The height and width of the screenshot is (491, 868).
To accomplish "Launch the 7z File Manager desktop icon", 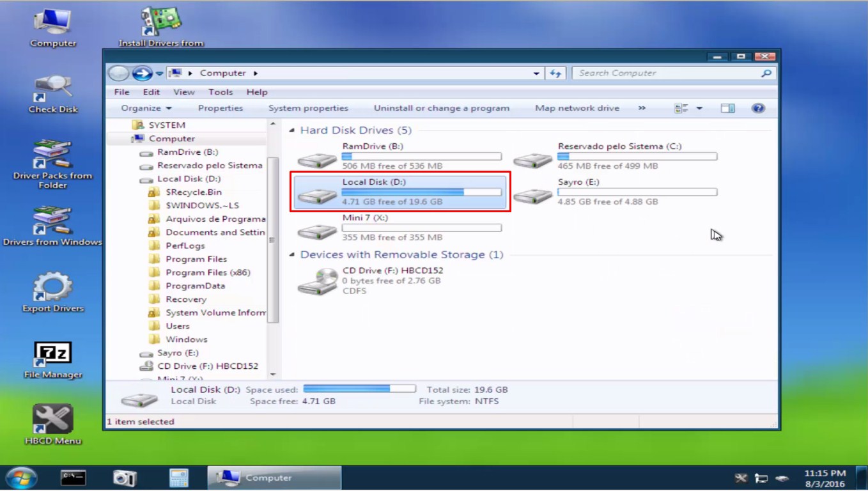I will coord(53,360).
